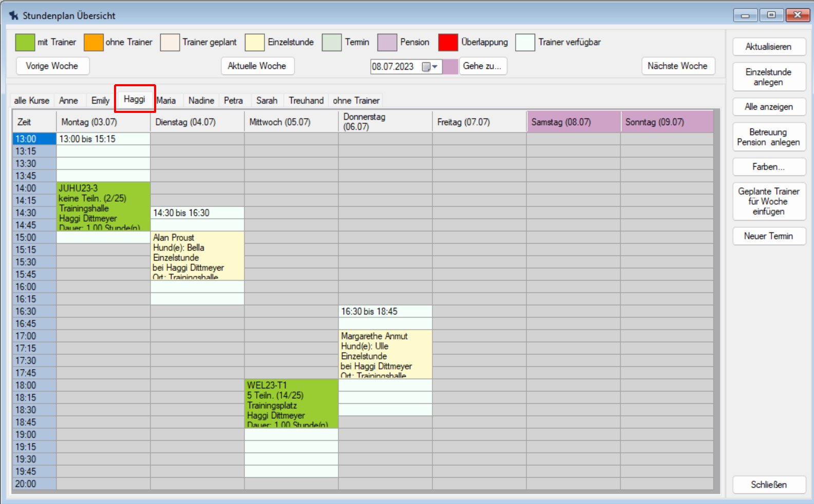
Task: Click the 'Gehe zu...' button
Action: 482,66
